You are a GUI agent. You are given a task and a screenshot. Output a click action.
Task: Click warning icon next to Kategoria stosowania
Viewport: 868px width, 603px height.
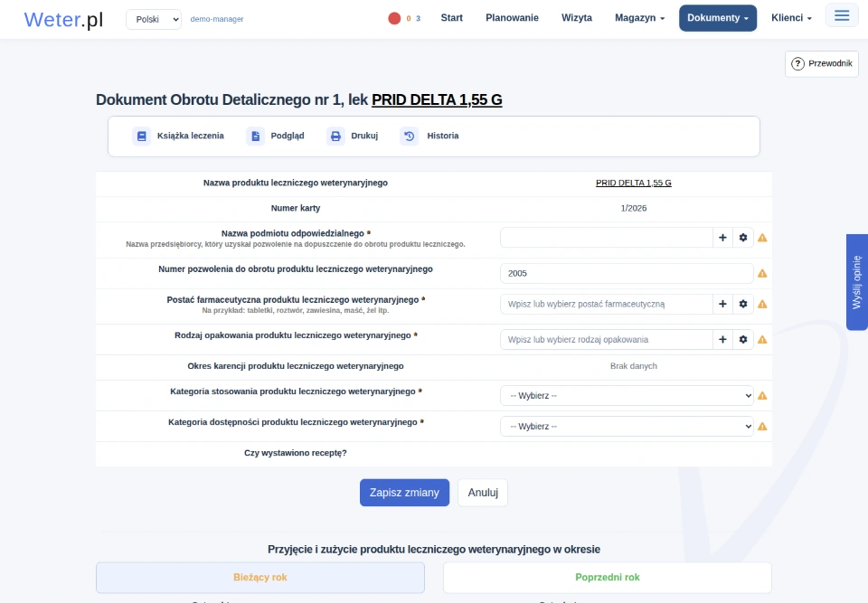tap(762, 396)
